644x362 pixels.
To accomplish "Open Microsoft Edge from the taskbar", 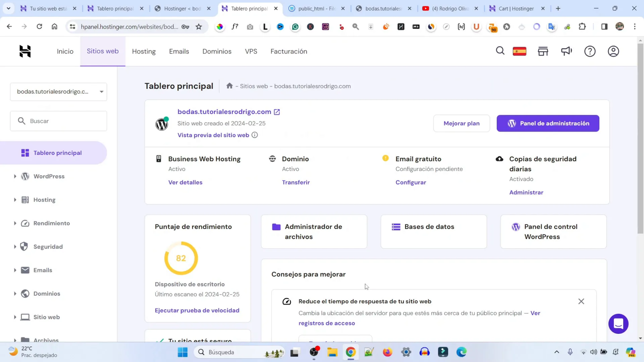I will (x=461, y=352).
